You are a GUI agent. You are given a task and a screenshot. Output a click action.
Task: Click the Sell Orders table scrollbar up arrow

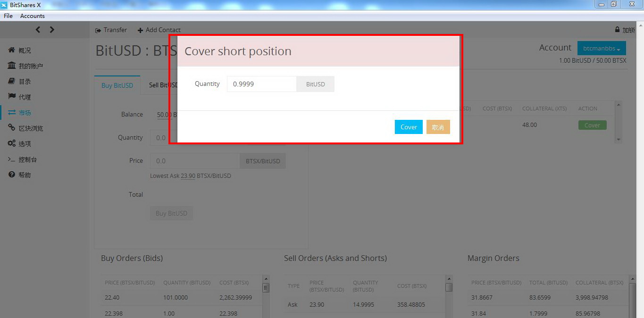[x=449, y=279]
